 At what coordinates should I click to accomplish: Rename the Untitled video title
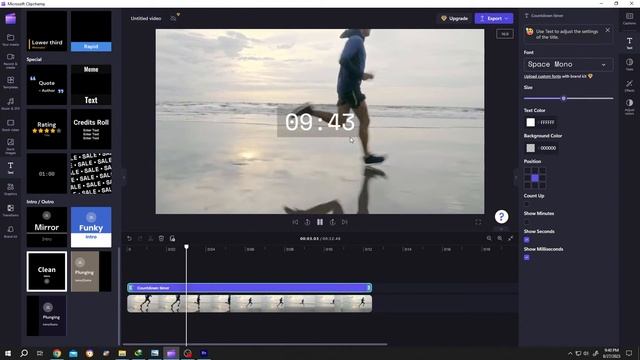146,18
